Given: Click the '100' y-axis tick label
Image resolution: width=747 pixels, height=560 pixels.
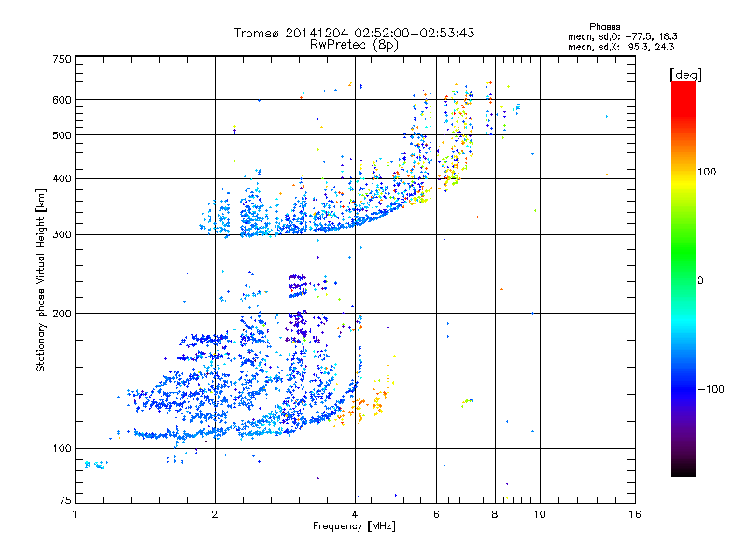Looking at the screenshot, I should pyautogui.click(x=63, y=449).
